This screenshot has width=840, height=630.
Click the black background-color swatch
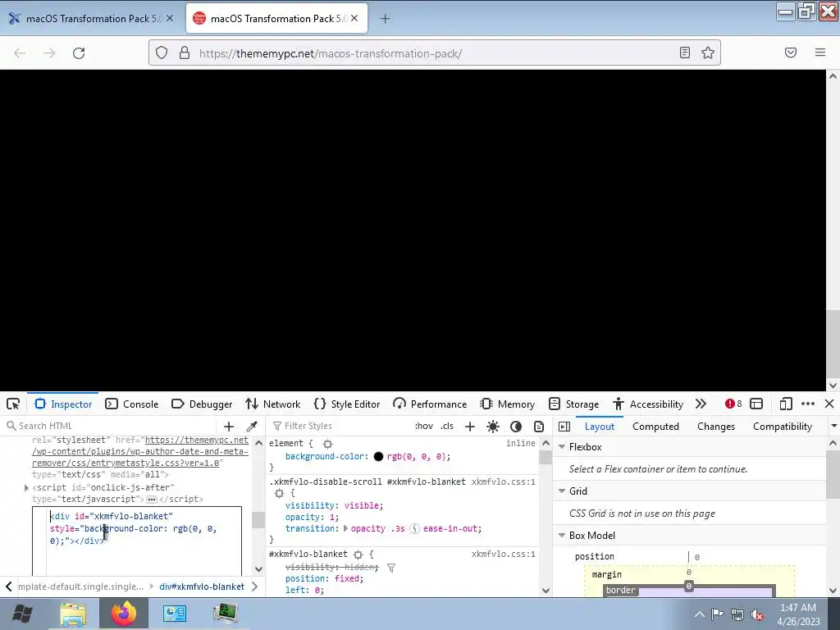click(x=378, y=457)
